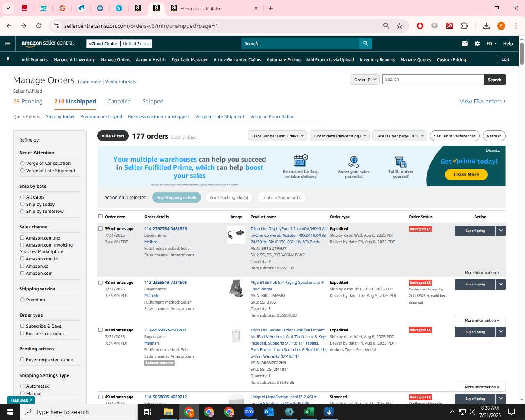Viewport: 525px width, 420px height.
Task: Check the Buyer requested cancel box
Action: coord(22,359)
